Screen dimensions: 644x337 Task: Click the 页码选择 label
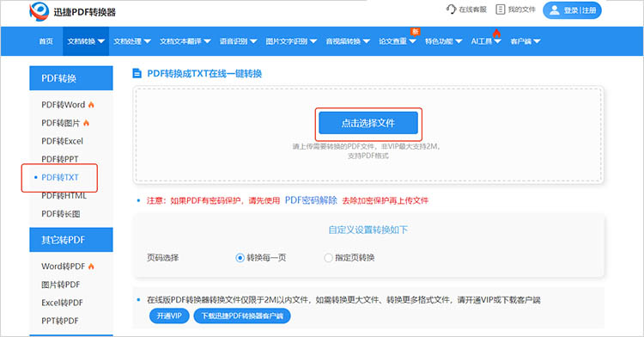click(162, 258)
